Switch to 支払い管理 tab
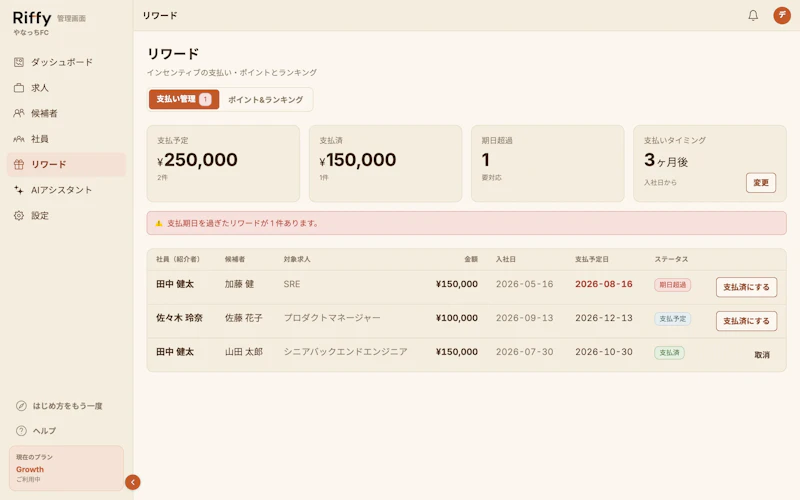The width and height of the screenshot is (800, 500). click(184, 99)
